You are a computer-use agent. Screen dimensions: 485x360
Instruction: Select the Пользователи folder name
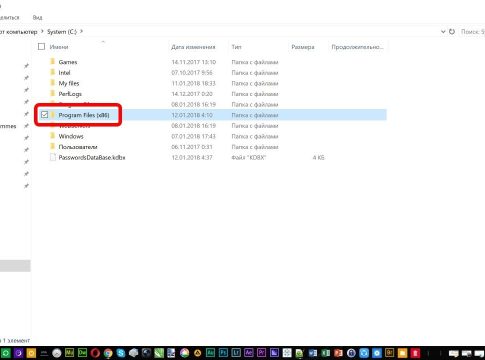(x=78, y=147)
